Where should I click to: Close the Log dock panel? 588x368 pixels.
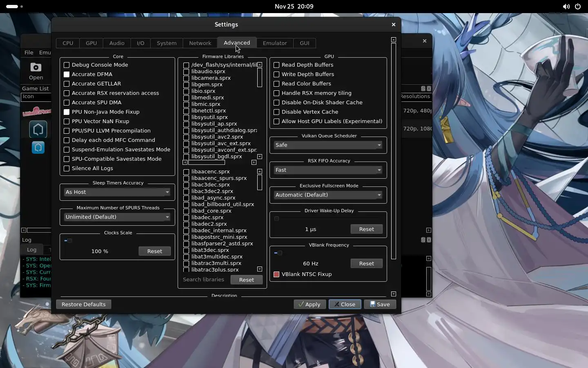tap(429, 240)
